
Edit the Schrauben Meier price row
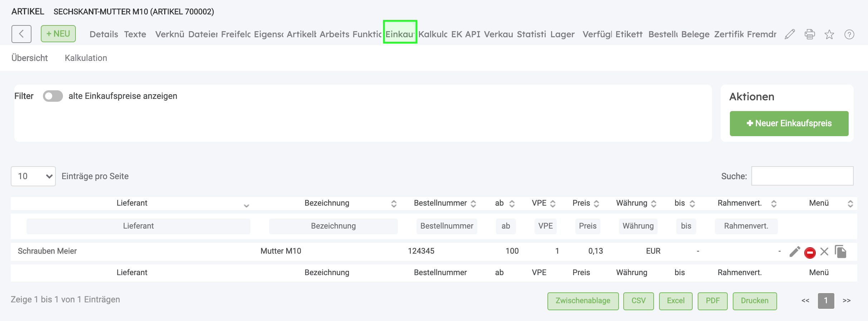tap(795, 252)
